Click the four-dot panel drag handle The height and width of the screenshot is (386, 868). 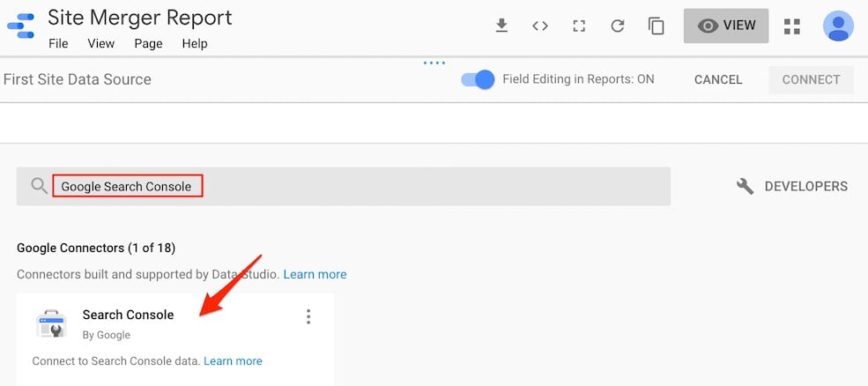[434, 63]
